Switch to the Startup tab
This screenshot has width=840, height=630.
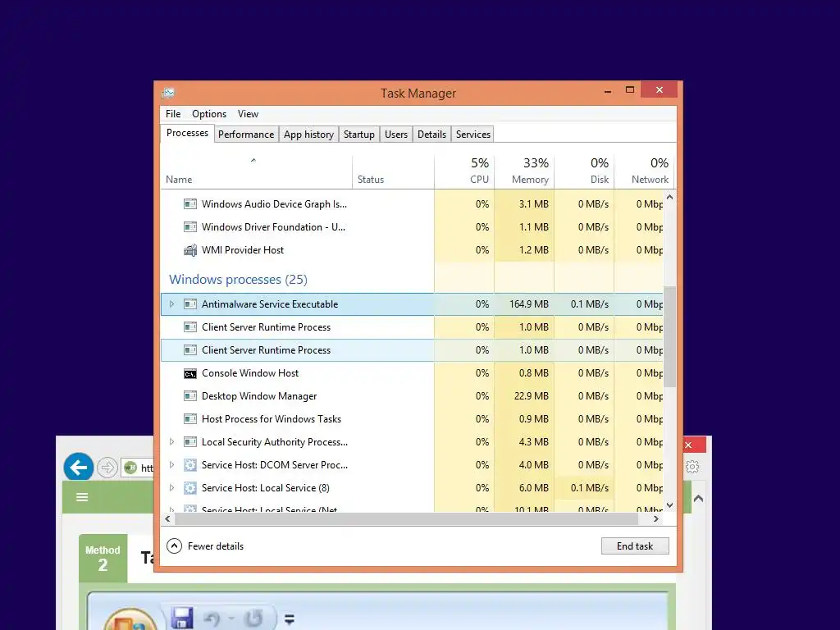click(359, 135)
